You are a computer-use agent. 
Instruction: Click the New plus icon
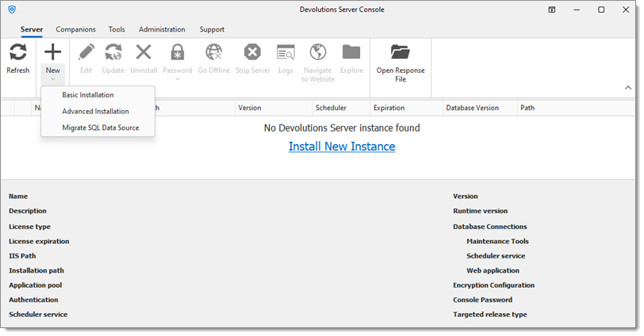coord(52,52)
